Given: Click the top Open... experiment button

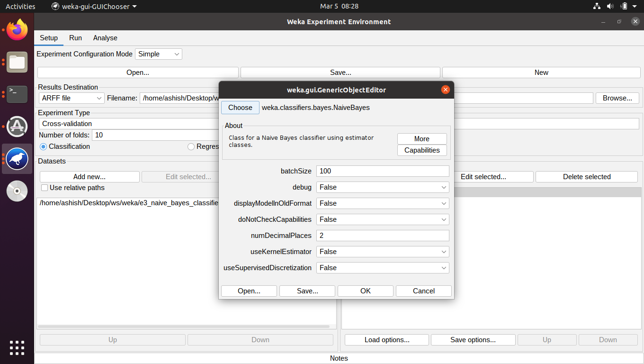Looking at the screenshot, I should pyautogui.click(x=138, y=73).
